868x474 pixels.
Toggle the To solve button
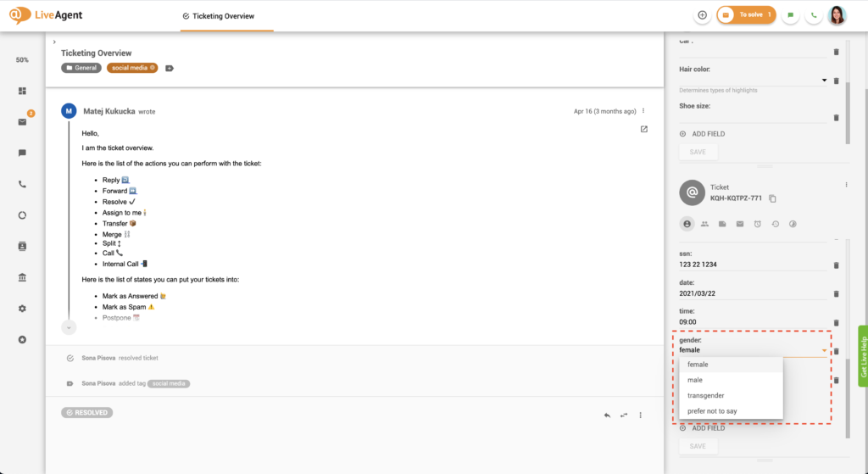click(746, 15)
